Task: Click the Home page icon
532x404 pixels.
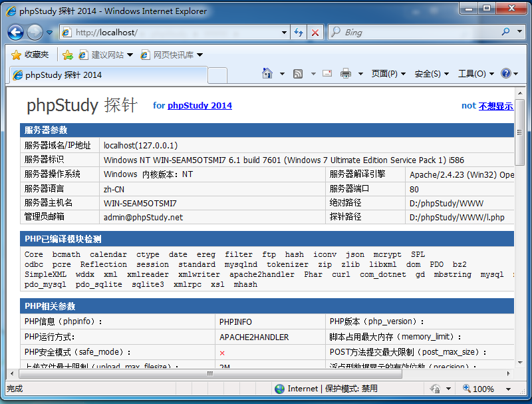Action: coord(267,73)
